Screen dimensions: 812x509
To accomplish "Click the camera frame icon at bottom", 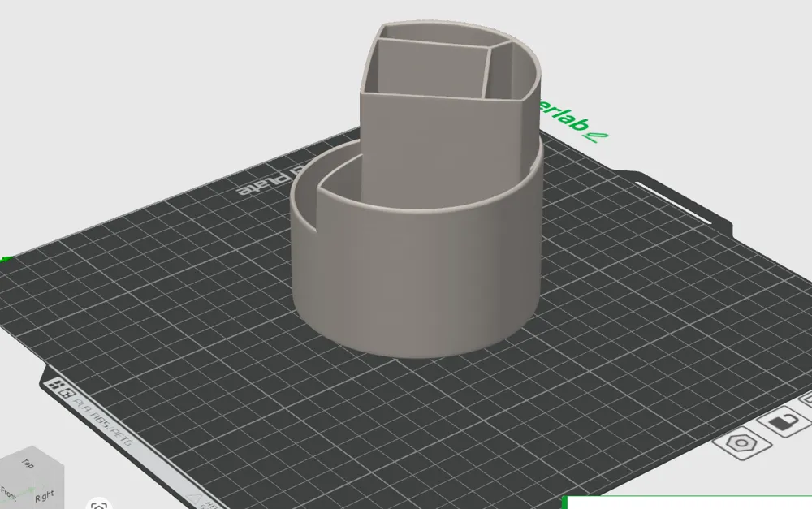I will point(98,504).
